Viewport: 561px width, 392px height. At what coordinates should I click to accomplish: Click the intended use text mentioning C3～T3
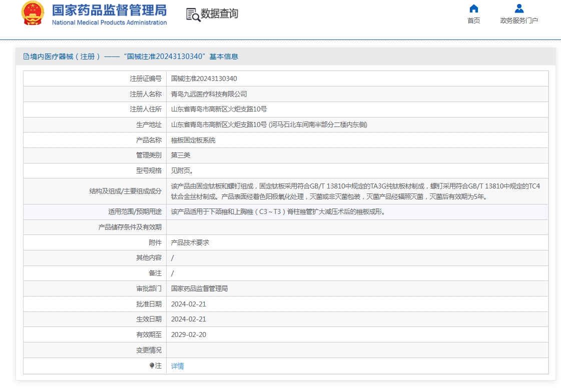(278, 211)
